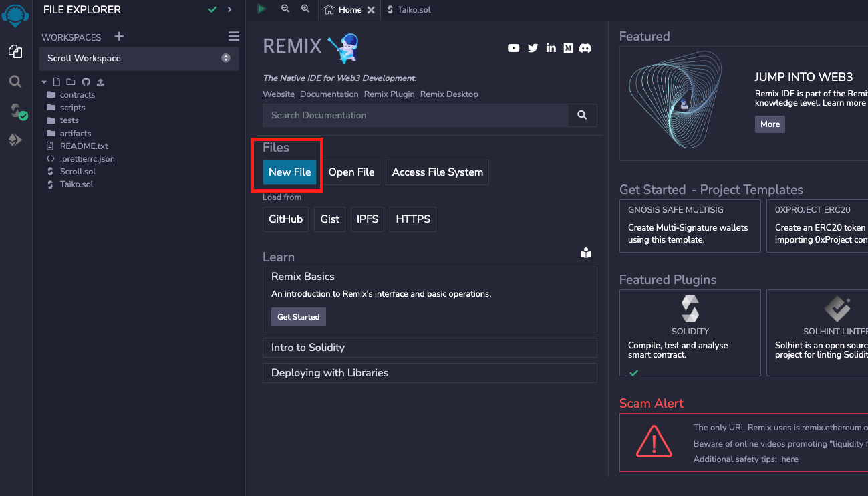The image size is (868, 496).
Task: Open the Deploy & run transactions icon
Action: [15, 140]
